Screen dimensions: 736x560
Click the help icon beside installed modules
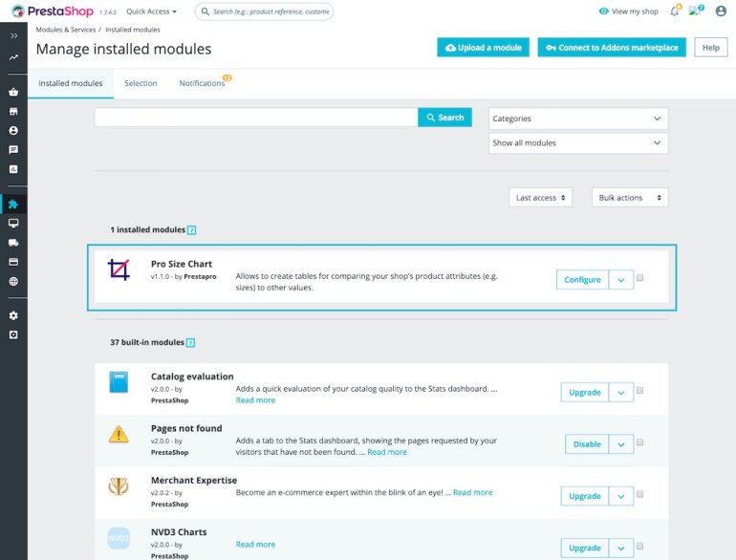tap(191, 230)
